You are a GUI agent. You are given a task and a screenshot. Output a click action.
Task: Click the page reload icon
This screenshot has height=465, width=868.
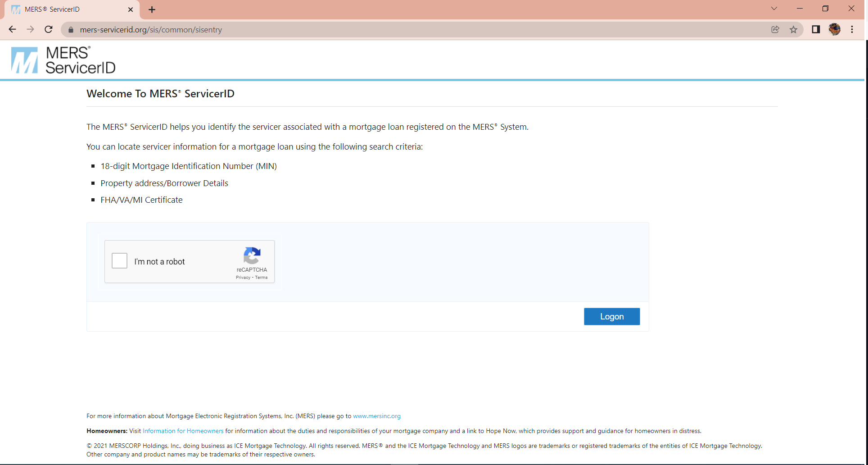click(48, 29)
